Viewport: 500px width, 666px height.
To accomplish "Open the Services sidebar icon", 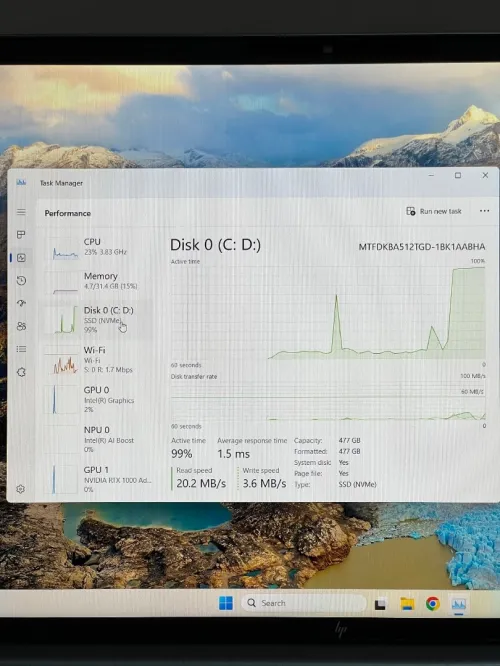I will [21, 372].
